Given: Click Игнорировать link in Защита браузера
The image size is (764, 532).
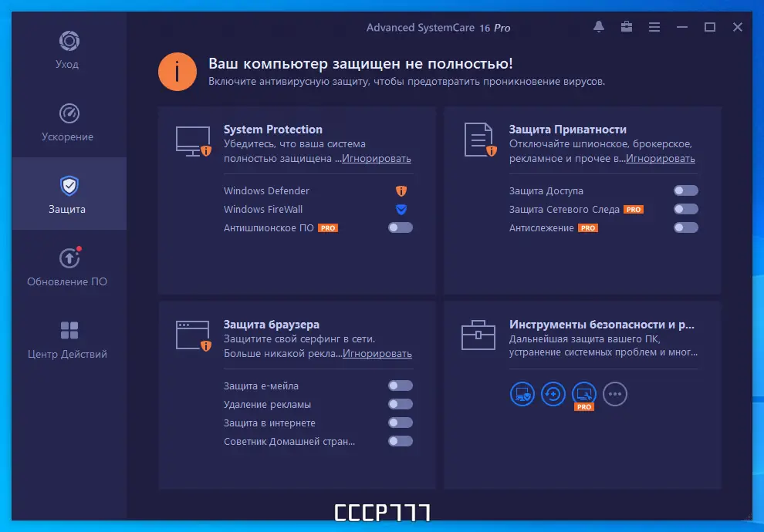Looking at the screenshot, I should tap(377, 354).
